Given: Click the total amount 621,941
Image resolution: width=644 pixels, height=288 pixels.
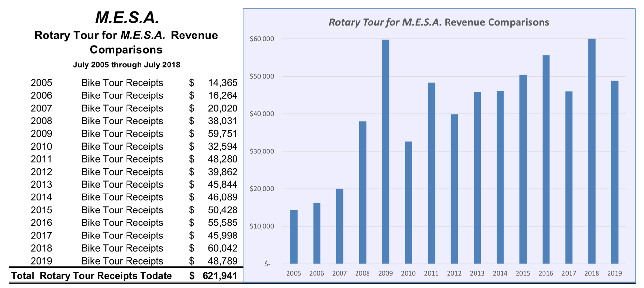Looking at the screenshot, I should (220, 276).
